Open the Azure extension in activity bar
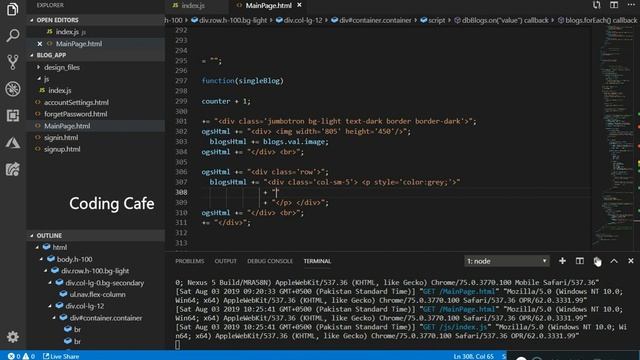Image resolution: width=640 pixels, height=360 pixels. pos(12,142)
